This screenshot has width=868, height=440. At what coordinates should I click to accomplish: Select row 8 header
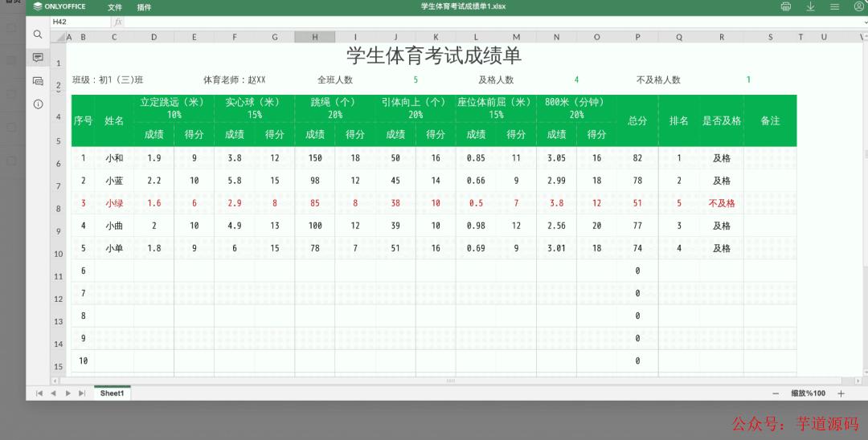tap(58, 203)
